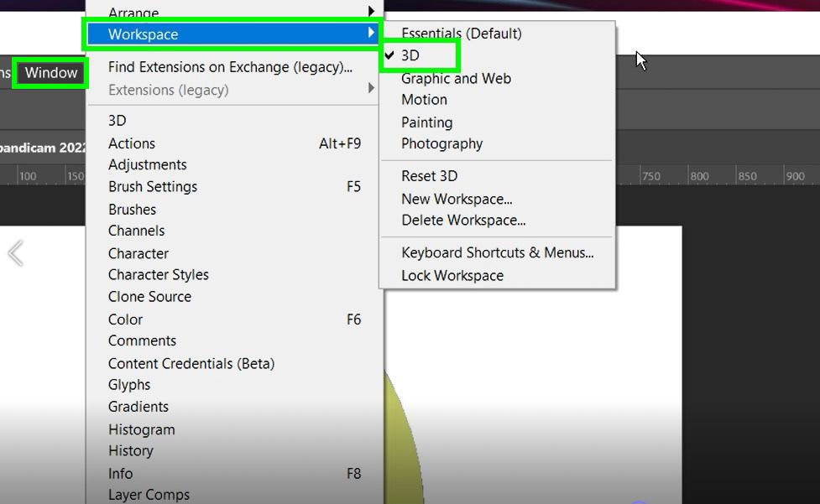Expand the Arrange submenu arrow

(x=370, y=12)
